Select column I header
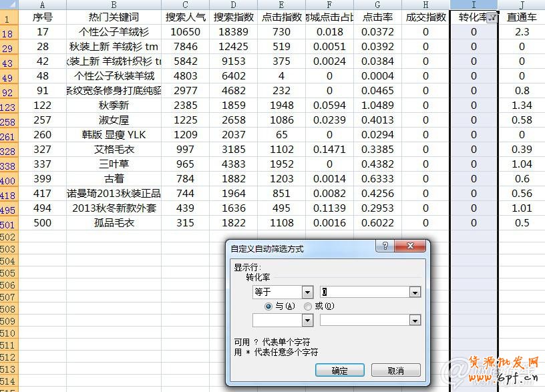 (x=474, y=5)
